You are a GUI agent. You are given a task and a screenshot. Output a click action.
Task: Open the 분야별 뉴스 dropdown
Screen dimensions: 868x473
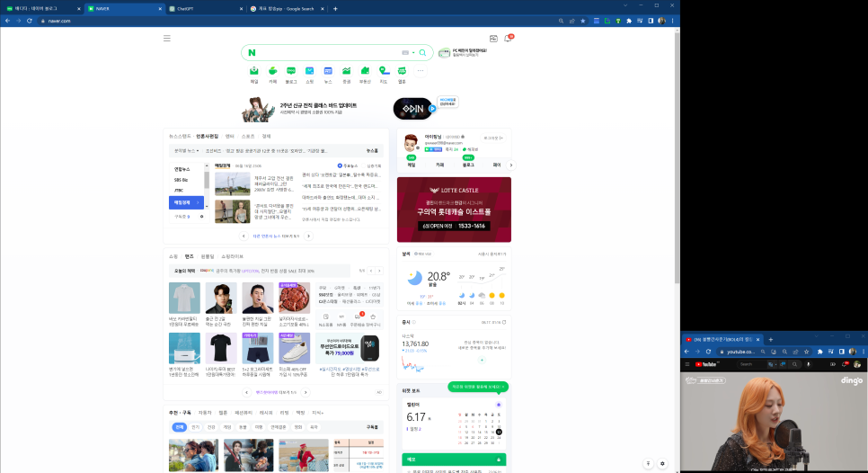tap(186, 151)
